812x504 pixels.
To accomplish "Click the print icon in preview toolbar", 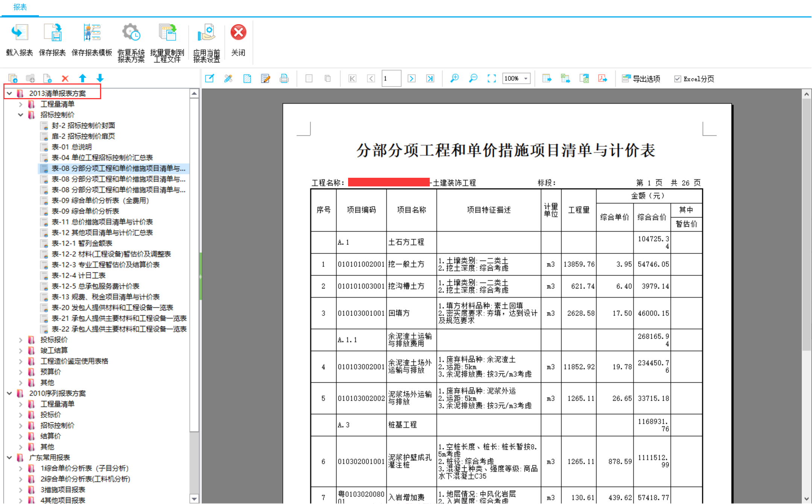I will [x=284, y=79].
